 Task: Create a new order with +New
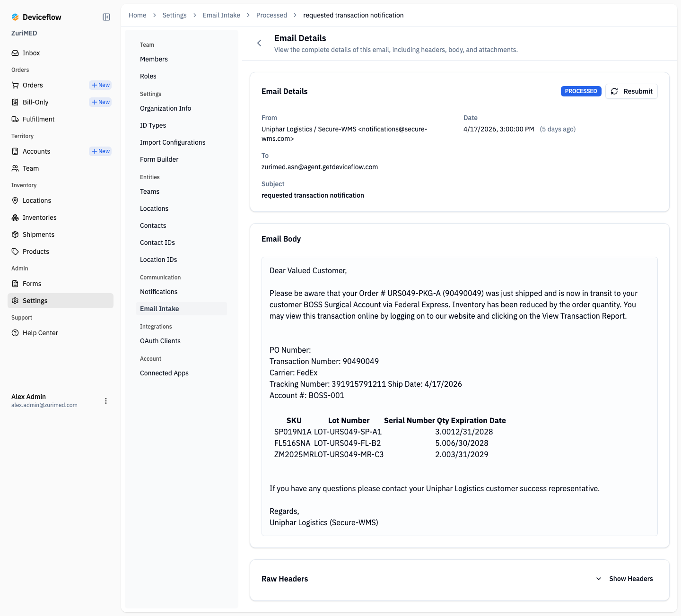coord(101,85)
